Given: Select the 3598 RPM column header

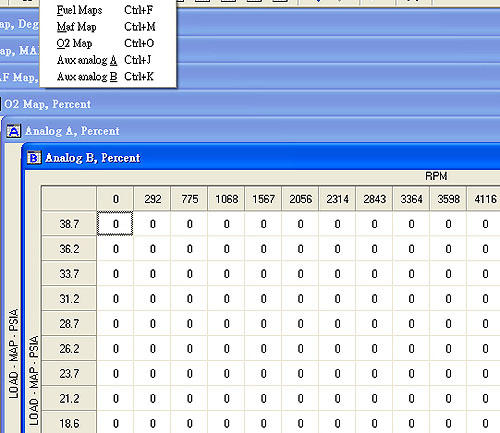Looking at the screenshot, I should tap(448, 199).
